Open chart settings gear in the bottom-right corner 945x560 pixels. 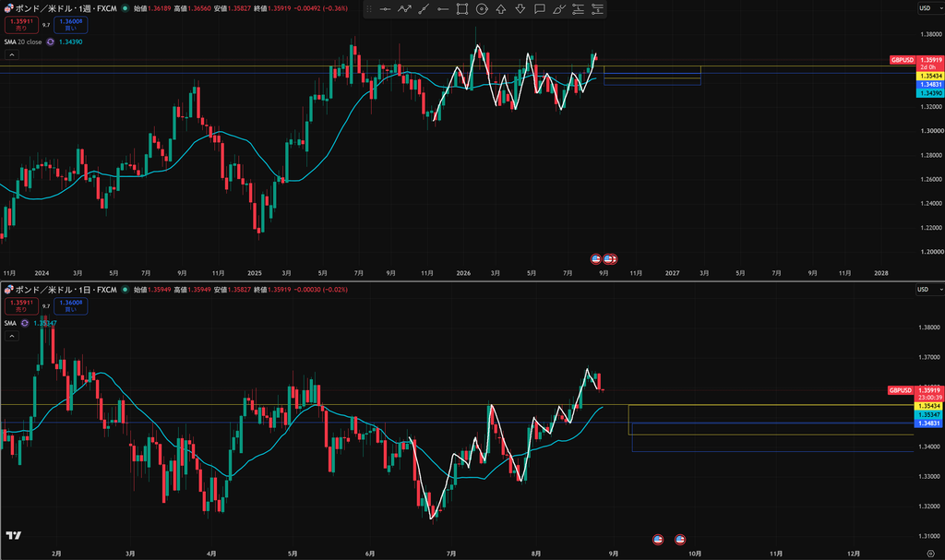coord(930,554)
